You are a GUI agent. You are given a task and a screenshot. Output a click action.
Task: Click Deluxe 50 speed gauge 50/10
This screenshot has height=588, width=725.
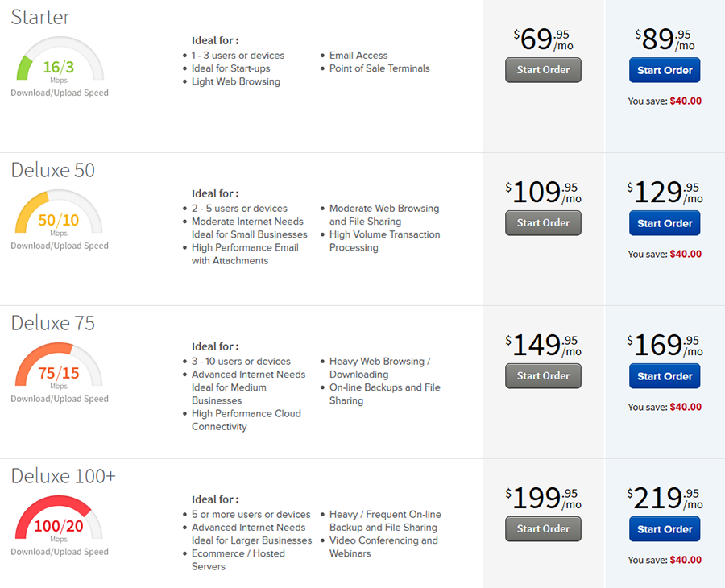click(59, 214)
